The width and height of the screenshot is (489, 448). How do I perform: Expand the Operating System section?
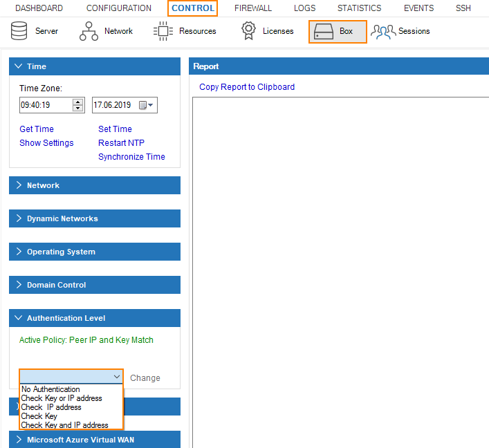click(x=95, y=252)
